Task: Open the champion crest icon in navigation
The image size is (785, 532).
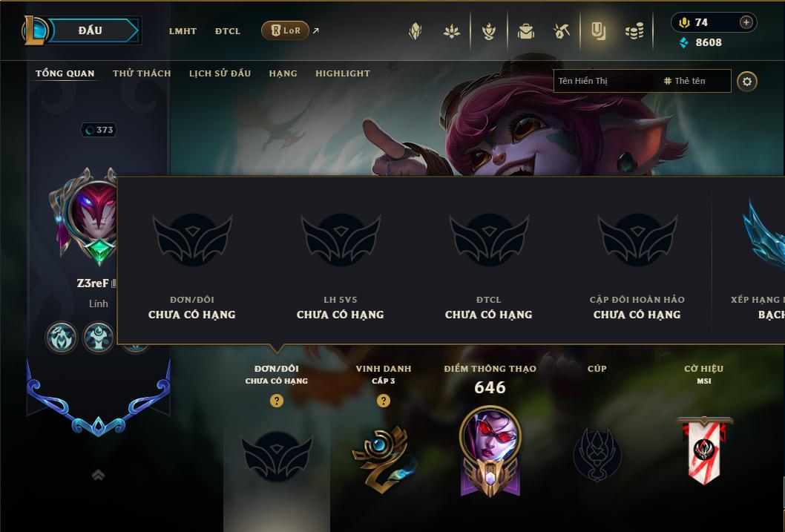Action: click(415, 31)
